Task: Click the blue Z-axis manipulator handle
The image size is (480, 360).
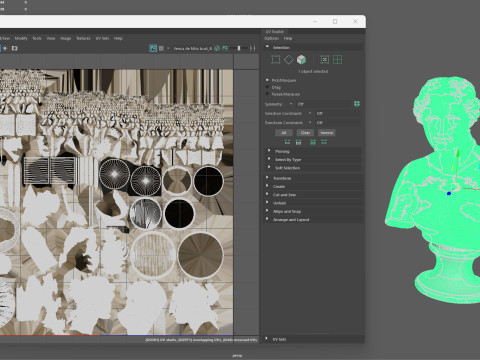Action: 449,193
